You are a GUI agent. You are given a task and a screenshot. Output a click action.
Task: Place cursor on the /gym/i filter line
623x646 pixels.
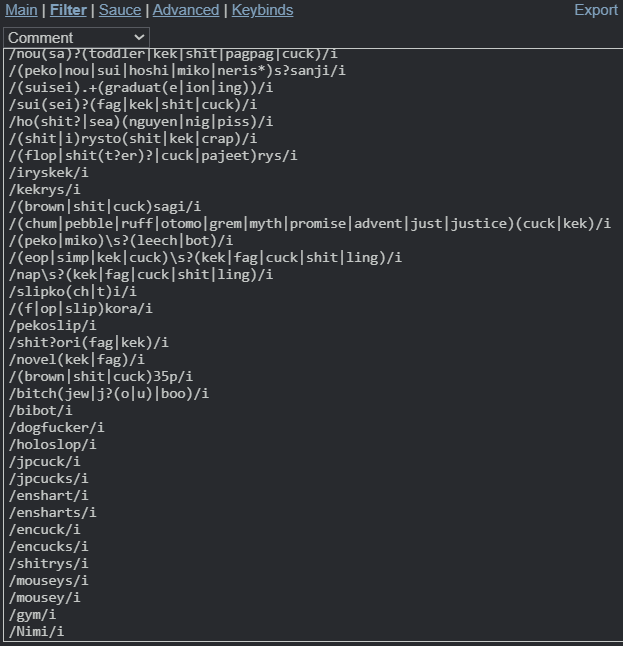click(x=32, y=614)
